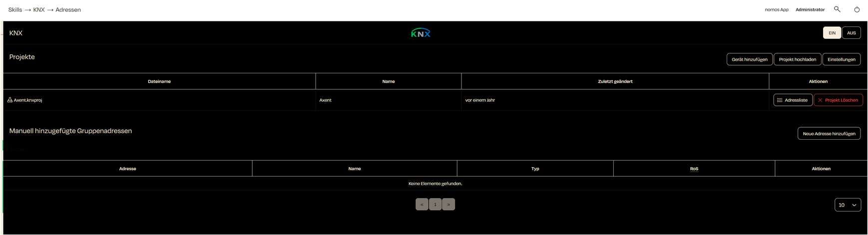Go to next page with » button

[448, 205]
